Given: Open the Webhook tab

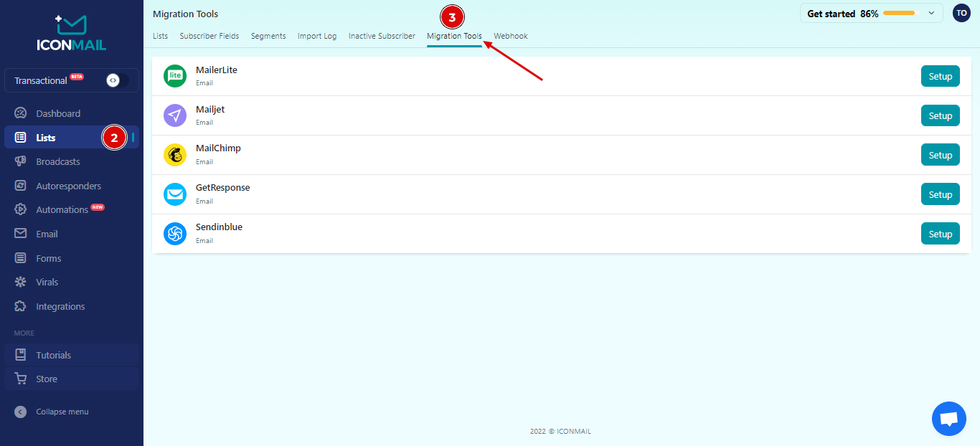Looking at the screenshot, I should (510, 36).
